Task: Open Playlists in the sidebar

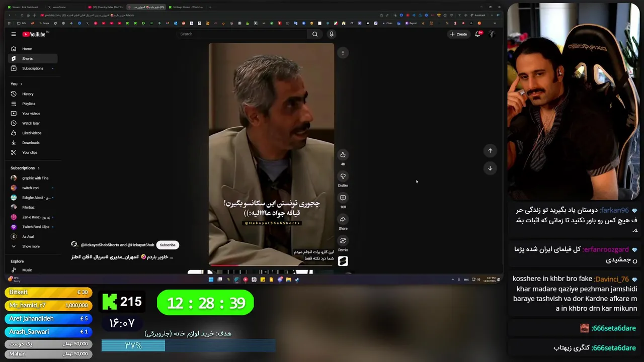Action: [x=33, y=104]
